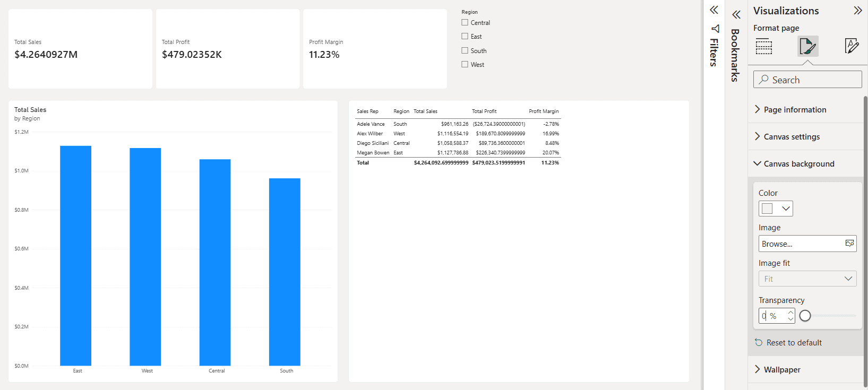Select the Diego Siciliani table row

tap(458, 143)
